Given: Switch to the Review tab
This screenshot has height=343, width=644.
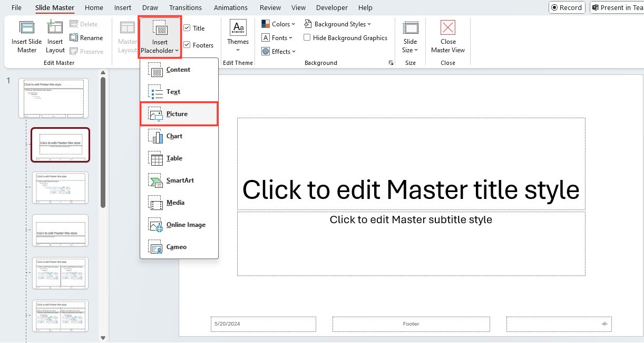Looking at the screenshot, I should click(x=270, y=7).
